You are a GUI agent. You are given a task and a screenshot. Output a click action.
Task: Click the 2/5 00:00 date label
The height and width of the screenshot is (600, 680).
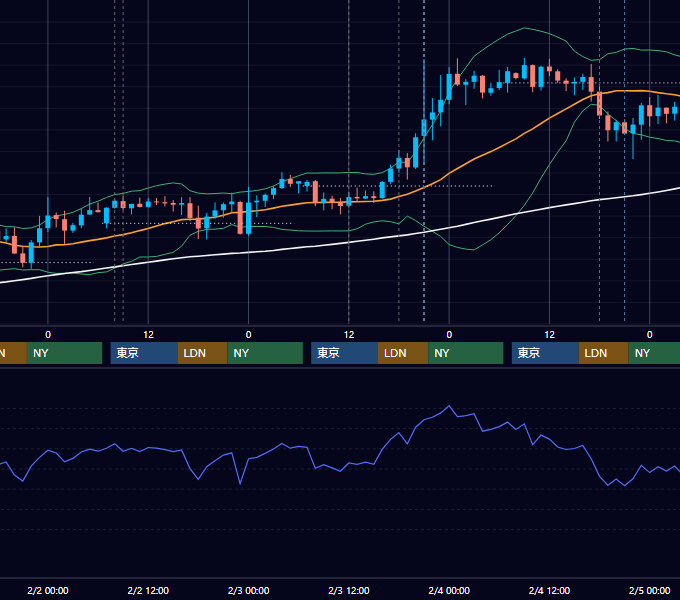(x=649, y=590)
